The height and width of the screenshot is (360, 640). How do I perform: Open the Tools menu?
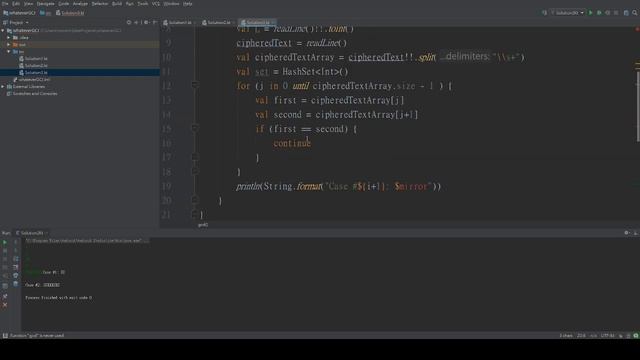point(142,4)
